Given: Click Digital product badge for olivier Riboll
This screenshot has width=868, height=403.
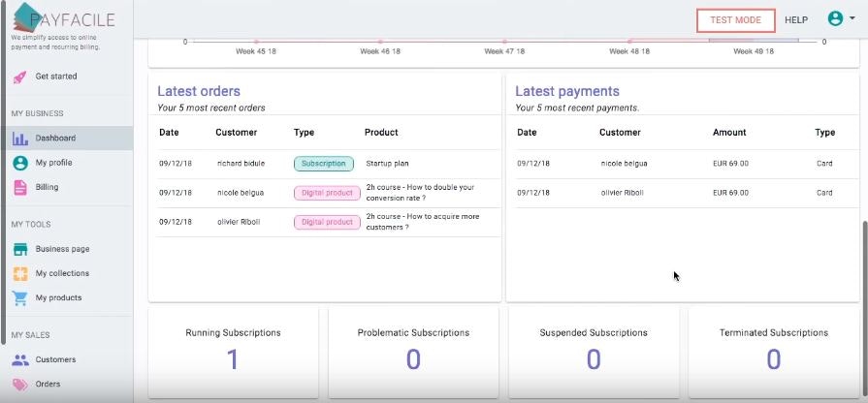Looking at the screenshot, I should tap(327, 222).
